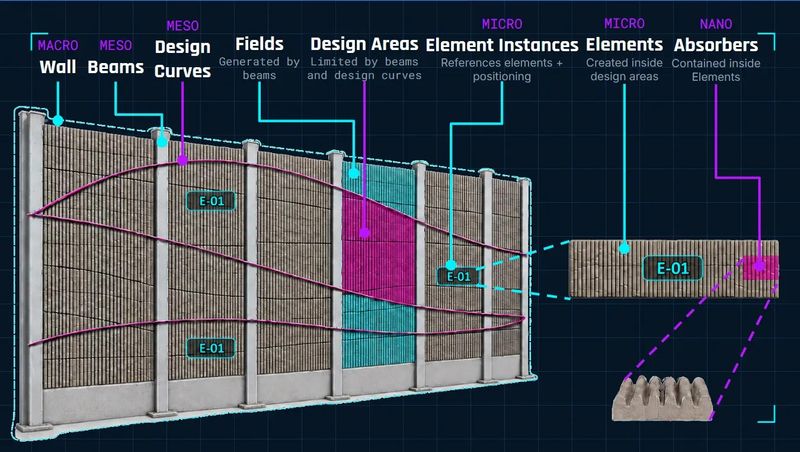Click the 'Fields' heading text
800x452 pixels.
[x=259, y=44]
